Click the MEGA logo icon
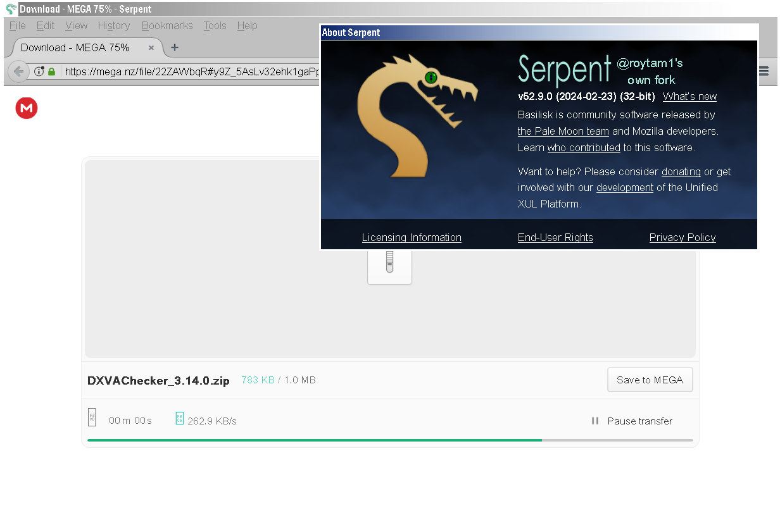The height and width of the screenshot is (532, 780). (27, 108)
